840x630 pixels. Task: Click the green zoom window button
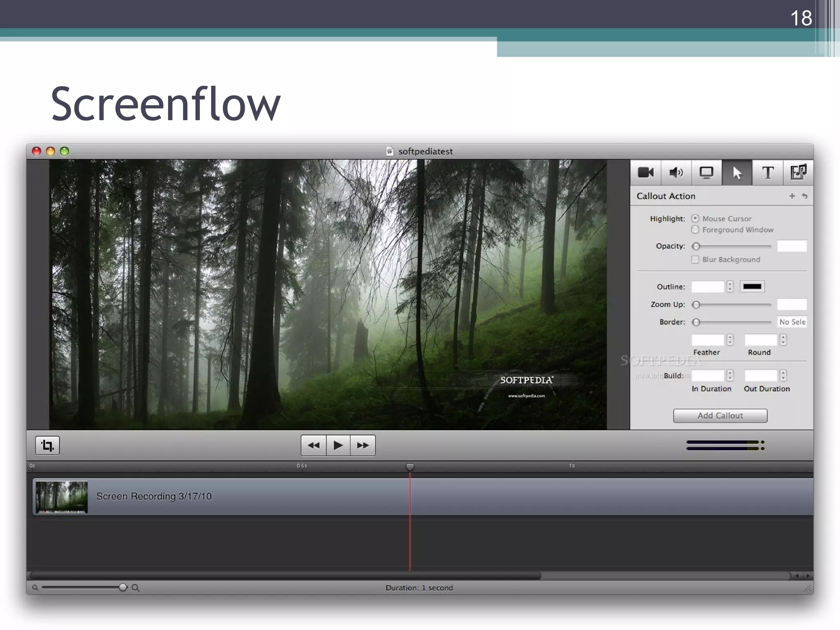[x=64, y=151]
